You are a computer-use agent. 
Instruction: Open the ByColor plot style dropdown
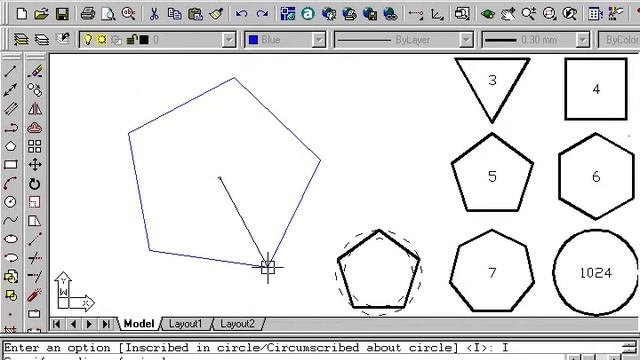coord(619,40)
